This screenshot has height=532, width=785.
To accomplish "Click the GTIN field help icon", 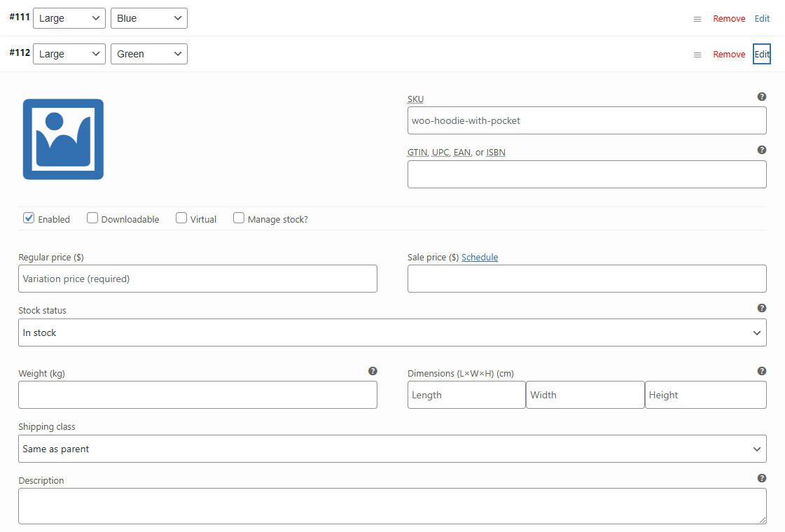I will [x=762, y=150].
